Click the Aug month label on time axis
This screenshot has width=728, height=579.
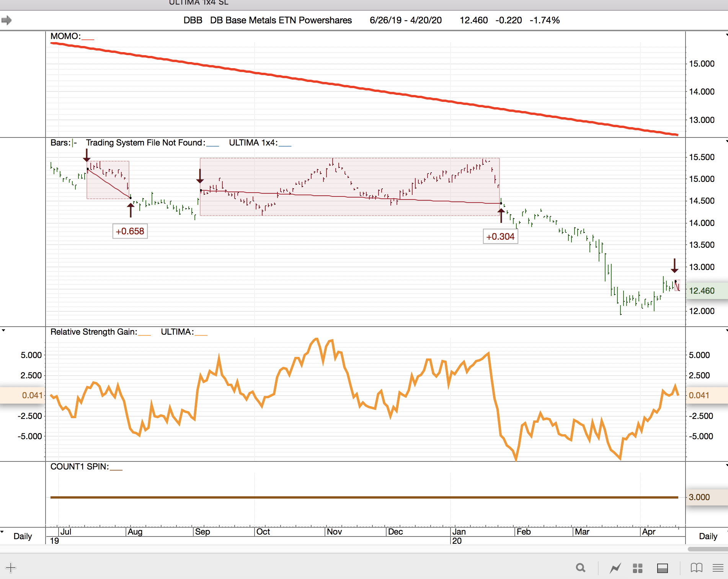coord(135,532)
